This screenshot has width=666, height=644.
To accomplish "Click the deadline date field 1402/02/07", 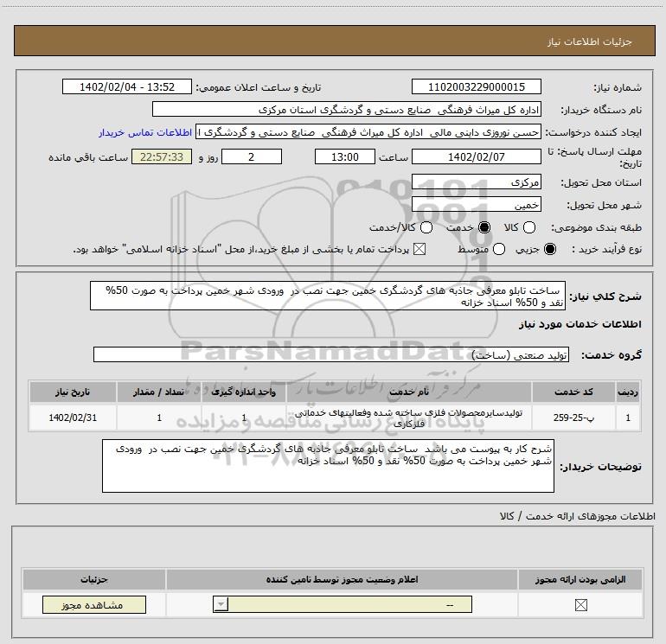I will 476,156.
